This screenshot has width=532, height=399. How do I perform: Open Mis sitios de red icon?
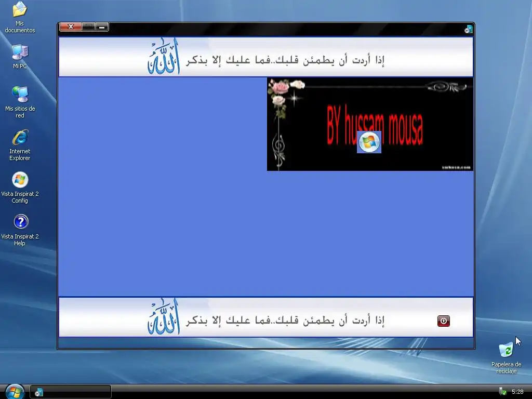click(20, 102)
